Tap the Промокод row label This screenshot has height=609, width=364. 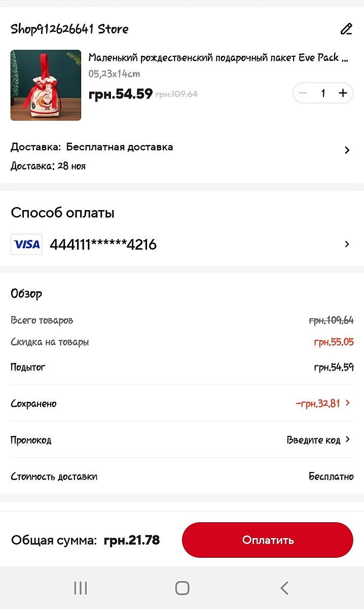click(31, 440)
